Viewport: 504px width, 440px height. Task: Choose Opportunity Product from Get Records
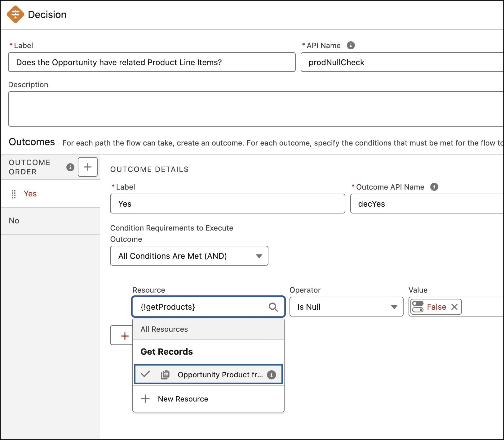(220, 374)
